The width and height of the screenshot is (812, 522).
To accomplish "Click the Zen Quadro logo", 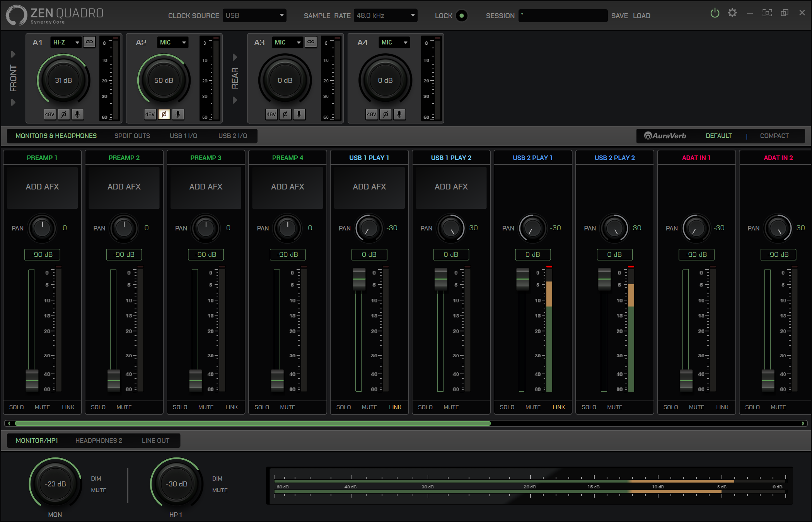I will [55, 15].
